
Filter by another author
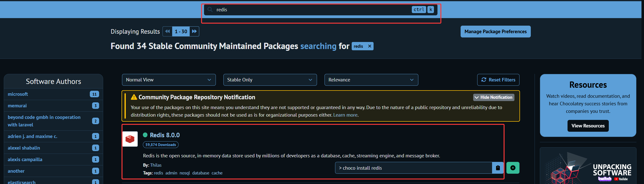tap(16, 171)
